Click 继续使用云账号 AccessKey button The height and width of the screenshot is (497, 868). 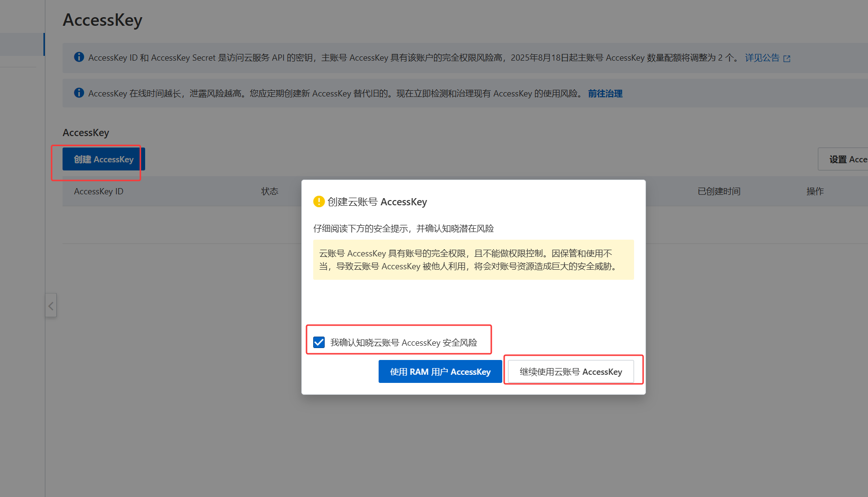pyautogui.click(x=571, y=371)
